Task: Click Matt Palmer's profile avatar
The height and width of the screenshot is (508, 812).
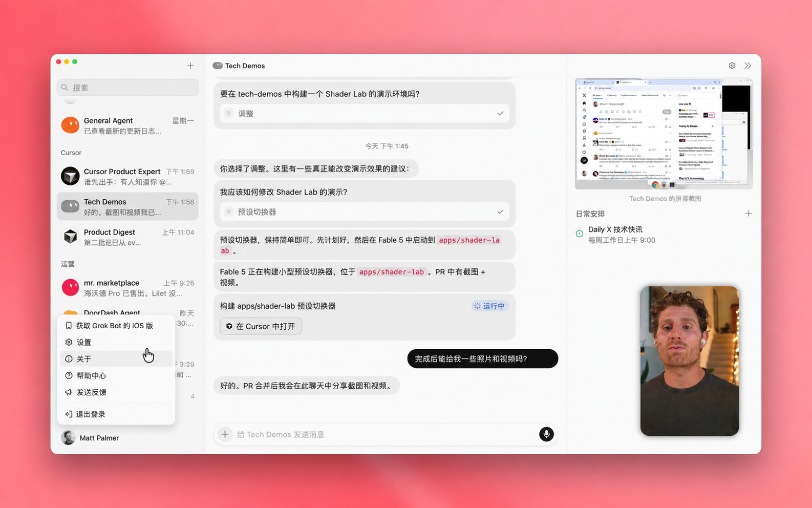Action: (68, 438)
